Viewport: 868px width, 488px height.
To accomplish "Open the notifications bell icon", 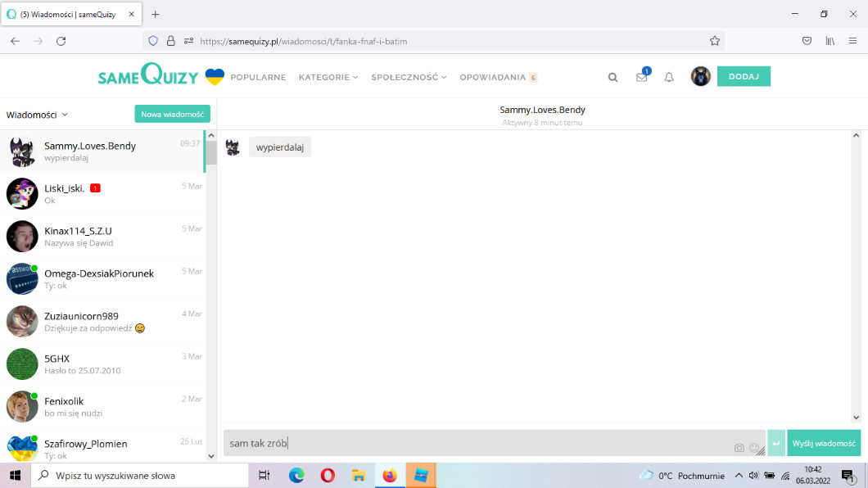I will pyautogui.click(x=669, y=77).
